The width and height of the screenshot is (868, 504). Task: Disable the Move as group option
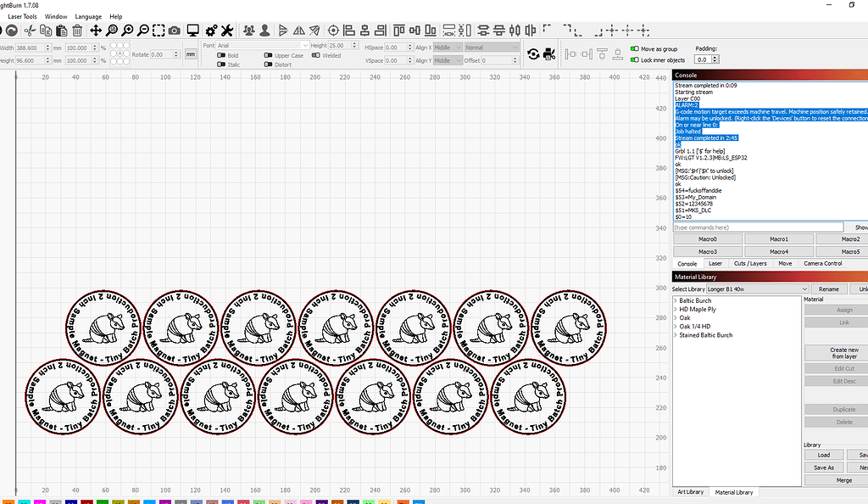coord(634,48)
